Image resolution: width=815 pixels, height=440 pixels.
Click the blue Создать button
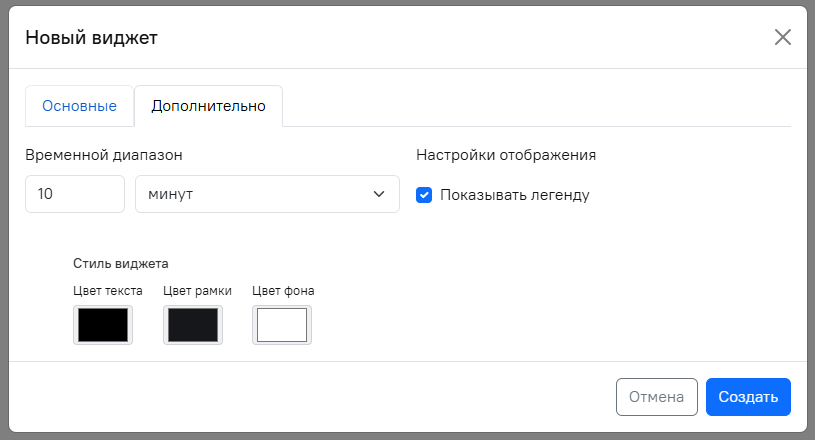pos(748,396)
